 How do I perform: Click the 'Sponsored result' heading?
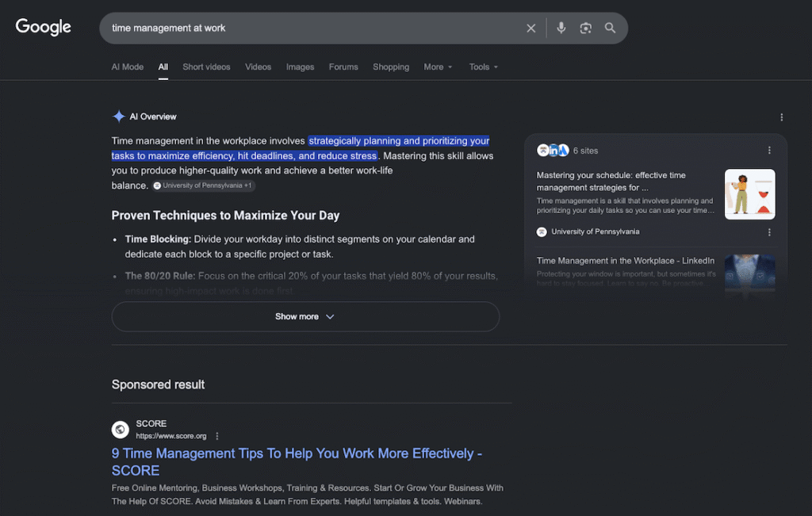[x=158, y=384]
